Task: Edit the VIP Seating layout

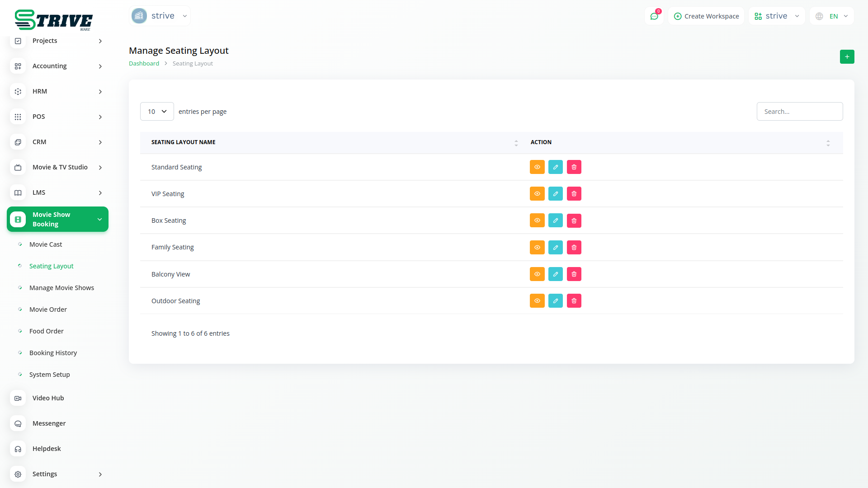Action: point(555,194)
